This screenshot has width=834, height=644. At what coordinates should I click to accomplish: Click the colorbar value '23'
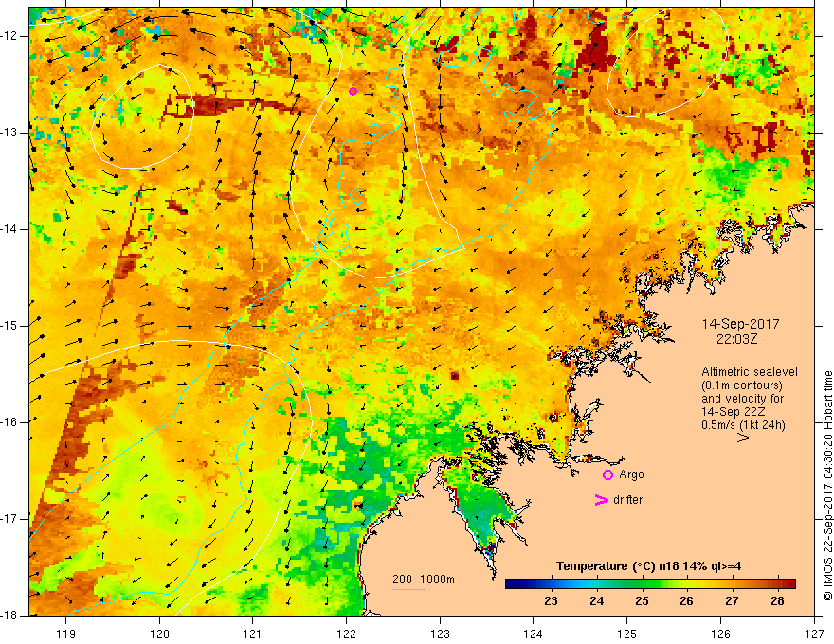tap(551, 601)
